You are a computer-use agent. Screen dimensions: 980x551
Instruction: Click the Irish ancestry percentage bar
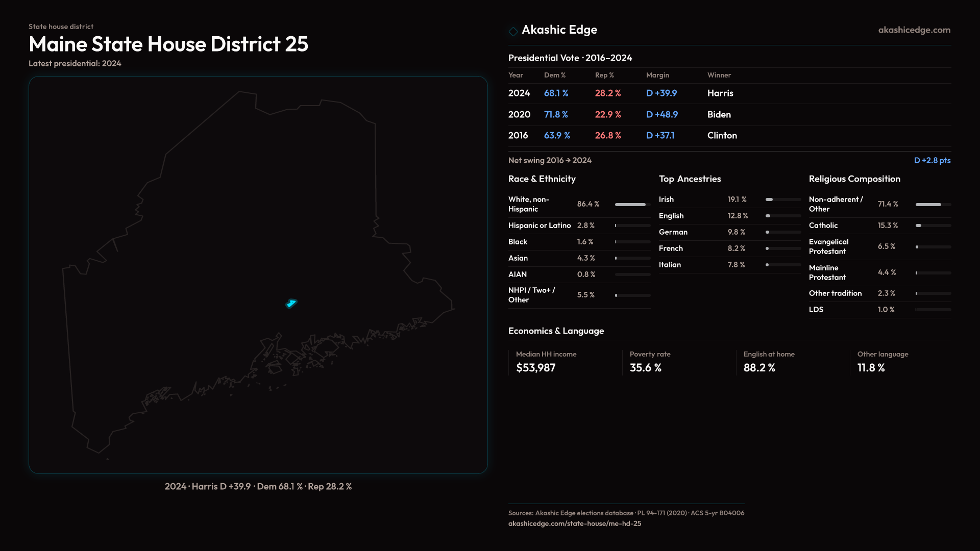tap(782, 199)
